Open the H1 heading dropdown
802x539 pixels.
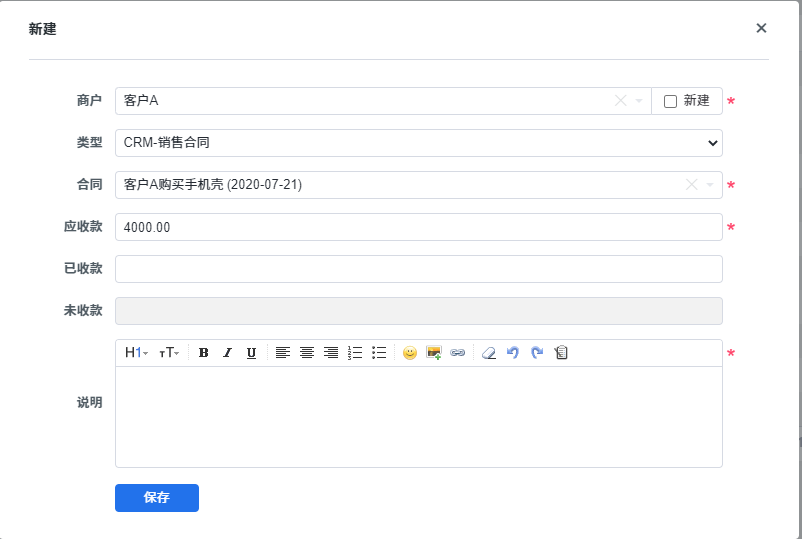(136, 353)
